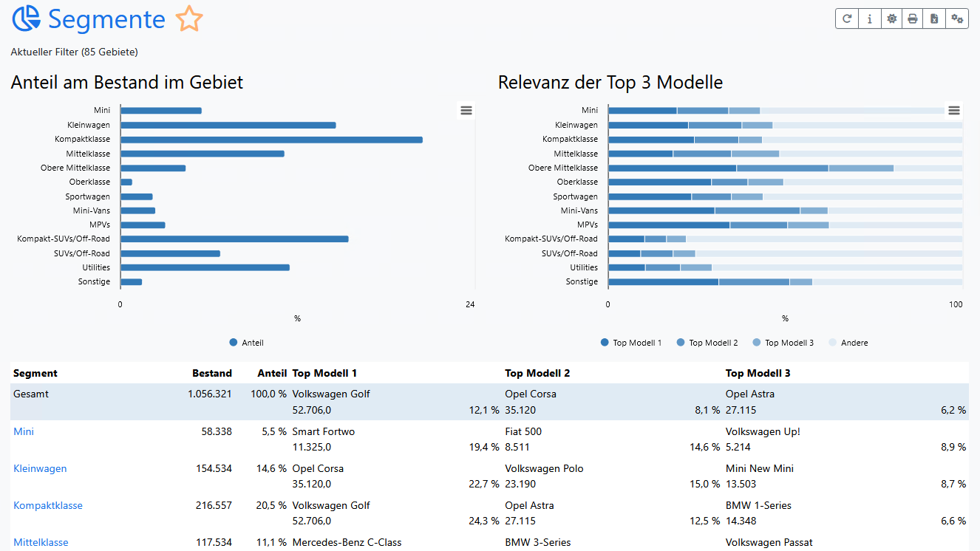Click the '20,5 %' Anteil cell for Kompaktklasse
980x551 pixels.
(x=271, y=505)
